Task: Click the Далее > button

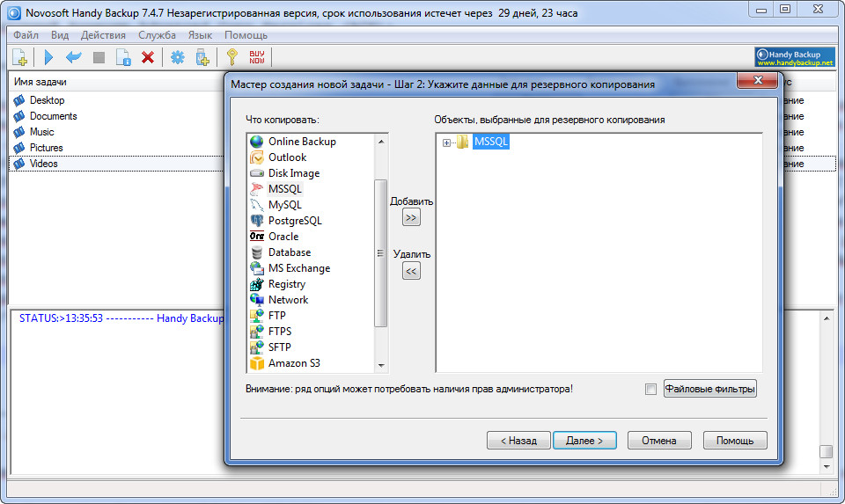Action: point(584,440)
